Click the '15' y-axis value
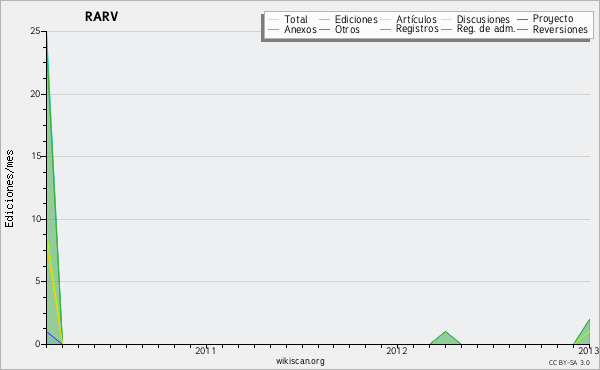Image resolution: width=600 pixels, height=370 pixels. 36,156
